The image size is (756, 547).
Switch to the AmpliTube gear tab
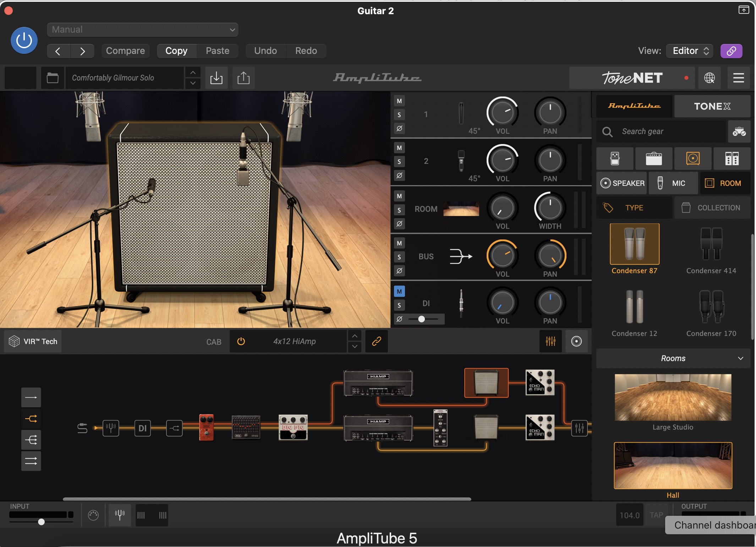pos(634,106)
